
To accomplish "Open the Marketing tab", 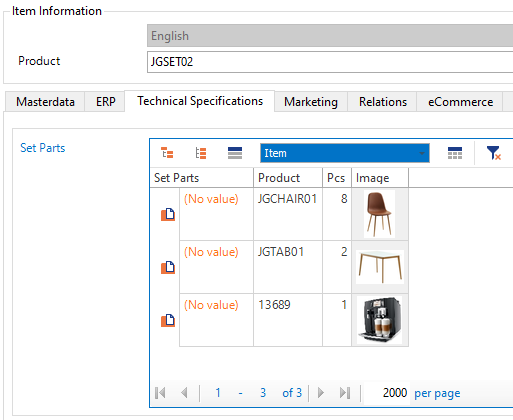I will coord(311,102).
